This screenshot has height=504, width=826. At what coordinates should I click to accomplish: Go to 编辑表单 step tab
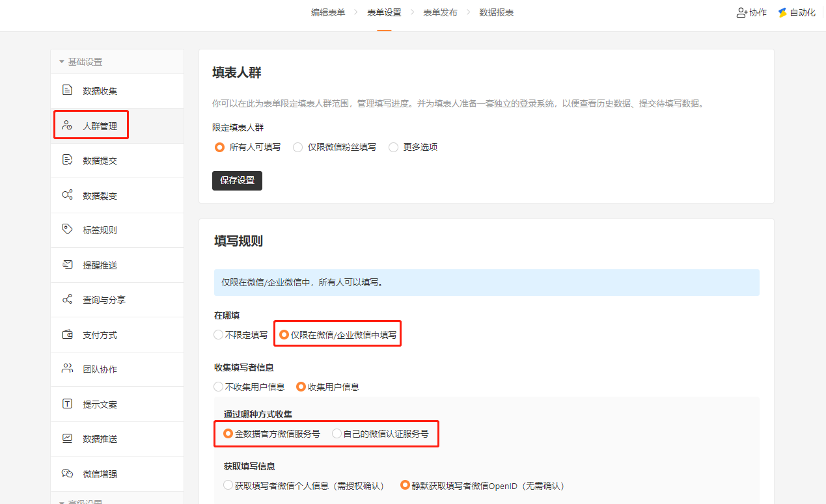click(x=328, y=12)
